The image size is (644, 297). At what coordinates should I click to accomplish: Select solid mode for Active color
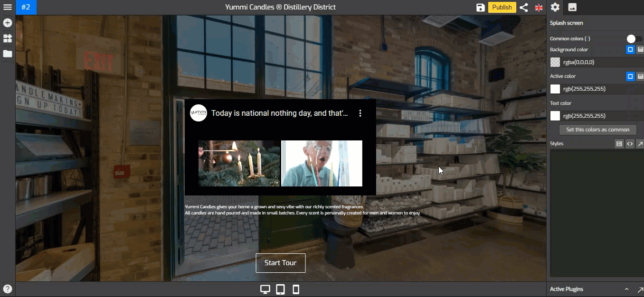click(630, 76)
